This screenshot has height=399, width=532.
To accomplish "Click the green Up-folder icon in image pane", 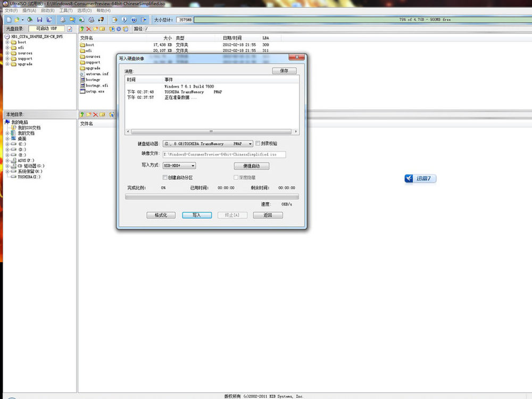I will 82,29.
